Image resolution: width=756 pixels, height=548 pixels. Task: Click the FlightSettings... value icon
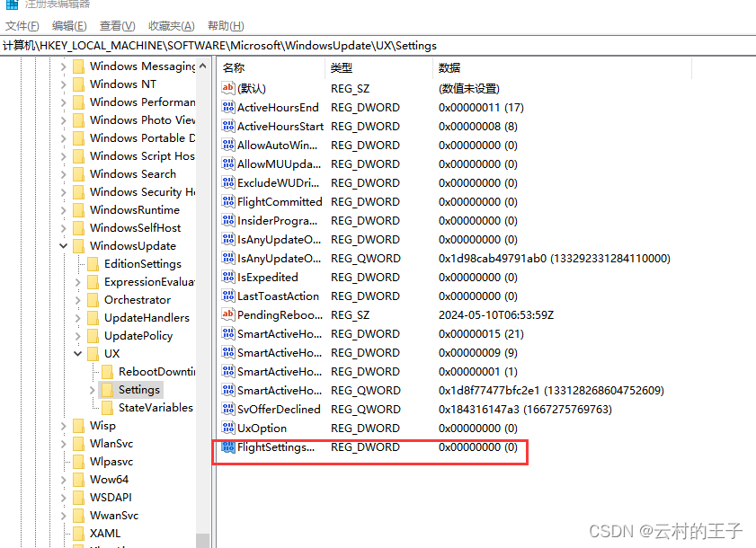tap(228, 446)
